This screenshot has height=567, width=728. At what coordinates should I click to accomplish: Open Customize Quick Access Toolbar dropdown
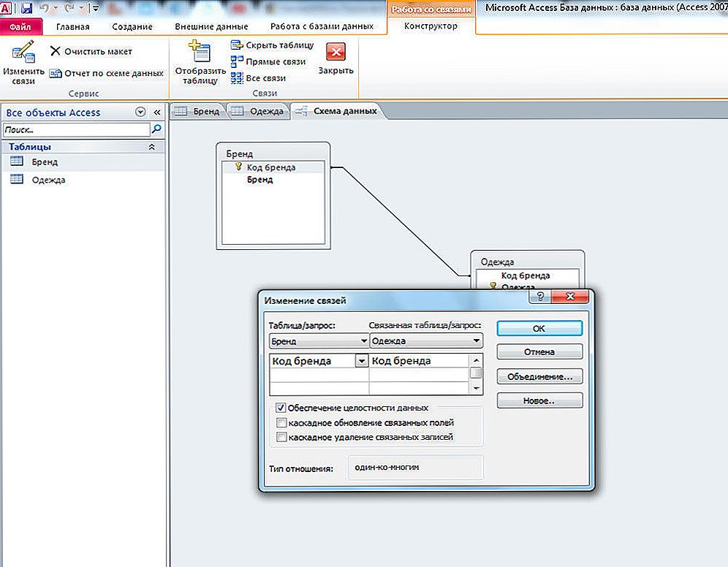95,8
